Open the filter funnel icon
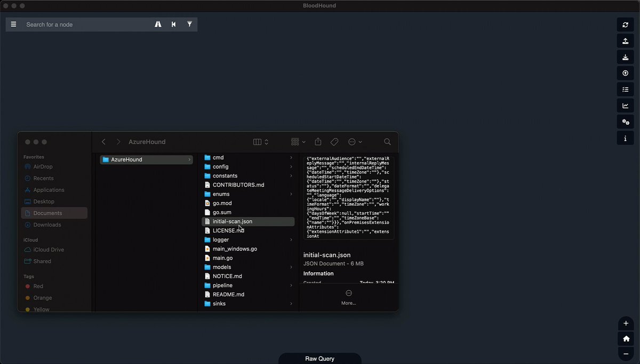The width and height of the screenshot is (640, 364). (x=189, y=24)
